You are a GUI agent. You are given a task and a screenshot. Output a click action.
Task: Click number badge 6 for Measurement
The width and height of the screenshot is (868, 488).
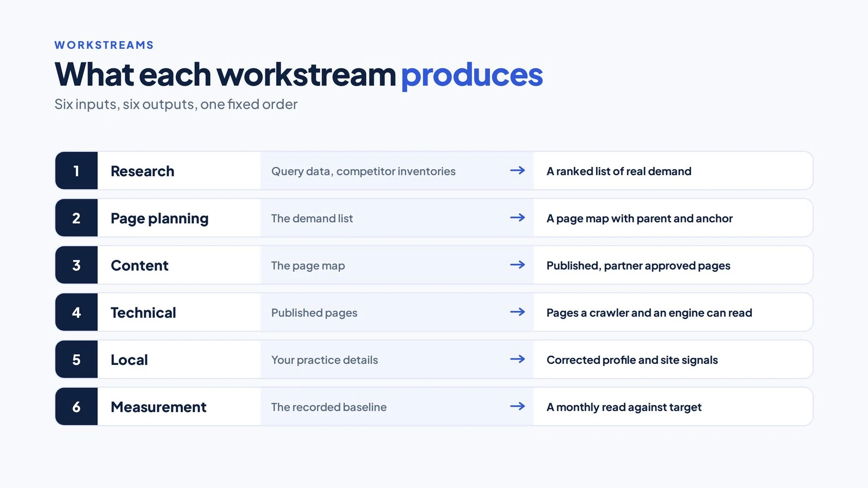click(76, 407)
